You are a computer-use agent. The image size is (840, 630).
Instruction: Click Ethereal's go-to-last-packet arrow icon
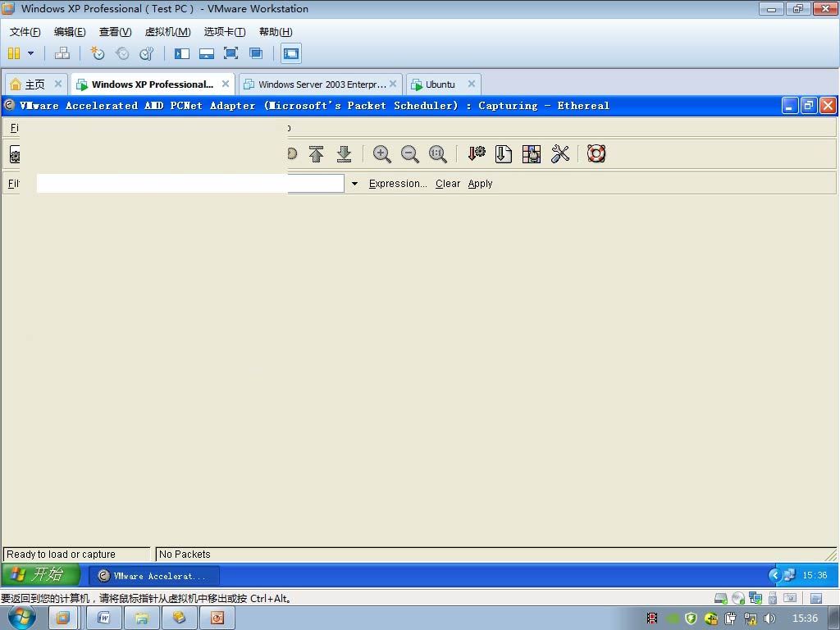(x=344, y=154)
